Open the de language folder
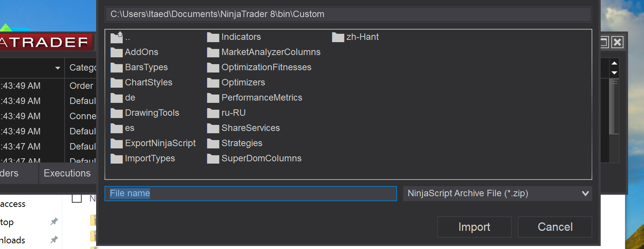 pos(123,98)
